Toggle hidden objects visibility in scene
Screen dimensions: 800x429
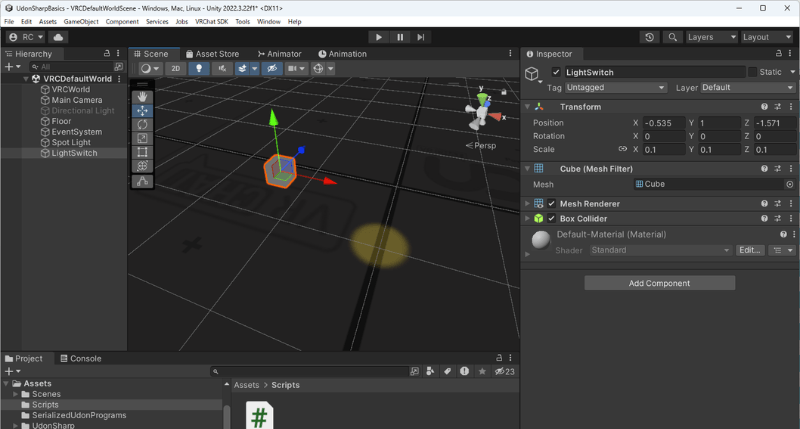point(272,68)
